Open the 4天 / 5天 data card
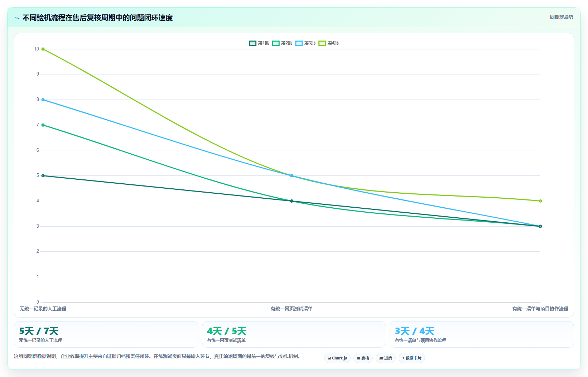 pos(294,334)
